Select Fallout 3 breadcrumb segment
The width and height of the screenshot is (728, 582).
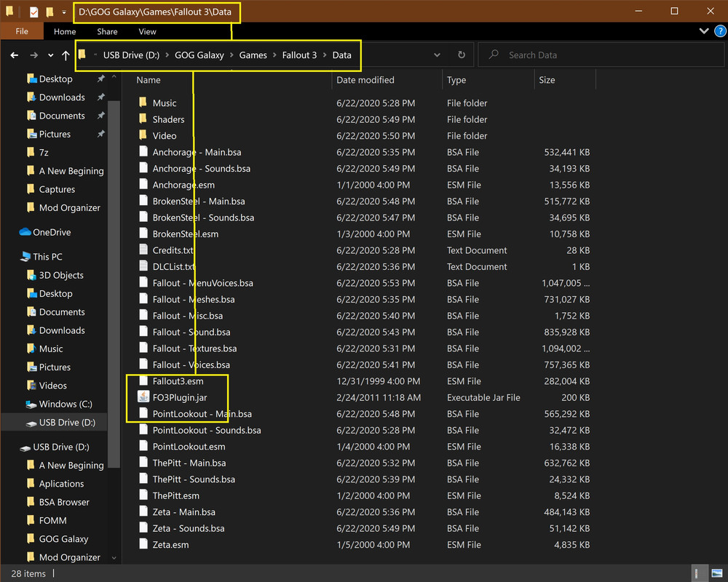(299, 55)
